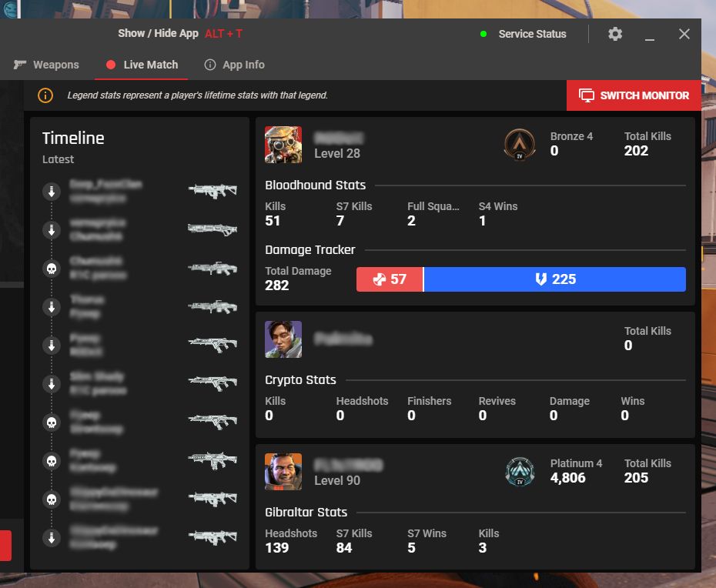Click the orange info icon in the banner
This screenshot has height=588, width=716.
[x=45, y=95]
